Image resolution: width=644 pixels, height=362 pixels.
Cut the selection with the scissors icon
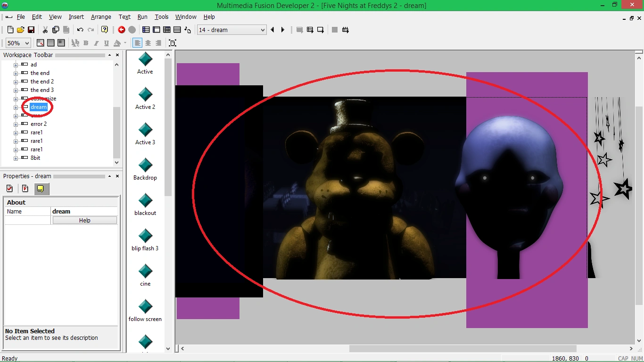tap(45, 30)
